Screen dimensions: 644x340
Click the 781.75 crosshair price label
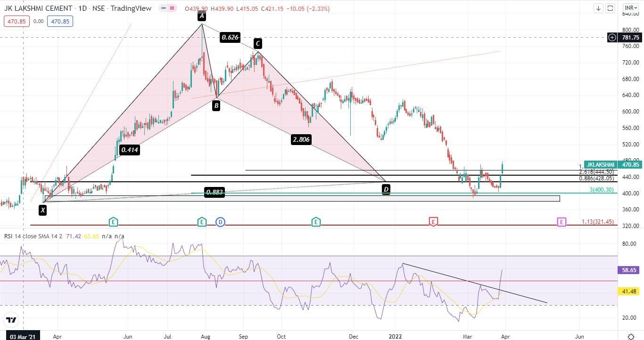tap(630, 37)
